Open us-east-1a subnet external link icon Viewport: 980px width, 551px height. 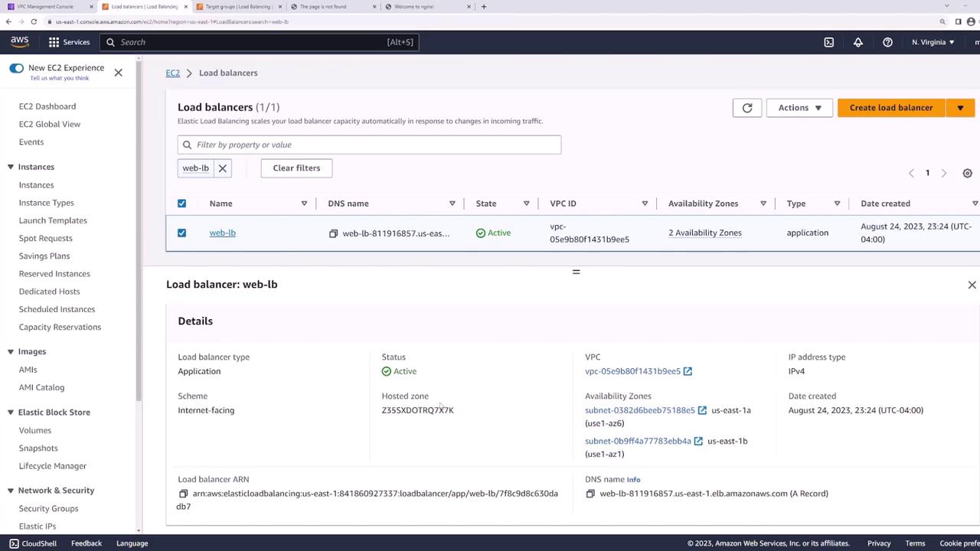(702, 411)
